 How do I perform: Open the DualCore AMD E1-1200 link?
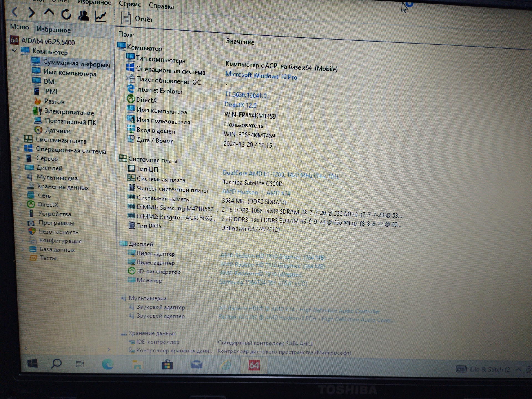280,174
